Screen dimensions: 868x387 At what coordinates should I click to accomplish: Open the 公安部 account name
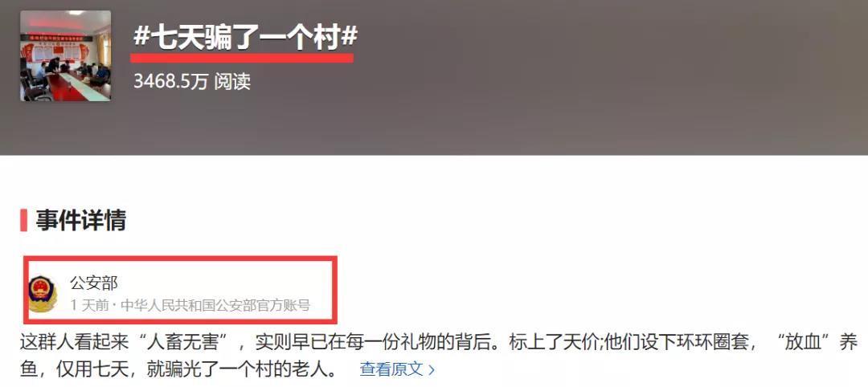tap(94, 283)
